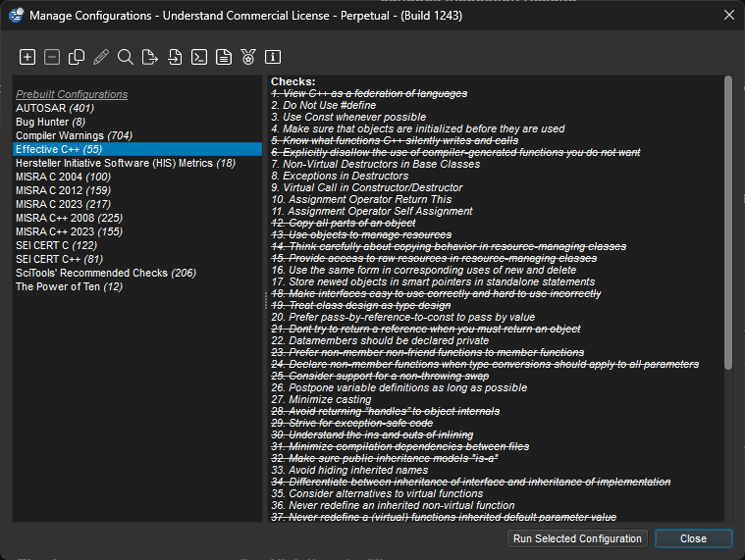Click '26. Postpone variable definitions as long as possible'
The height and width of the screenshot is (560, 745).
(x=399, y=387)
